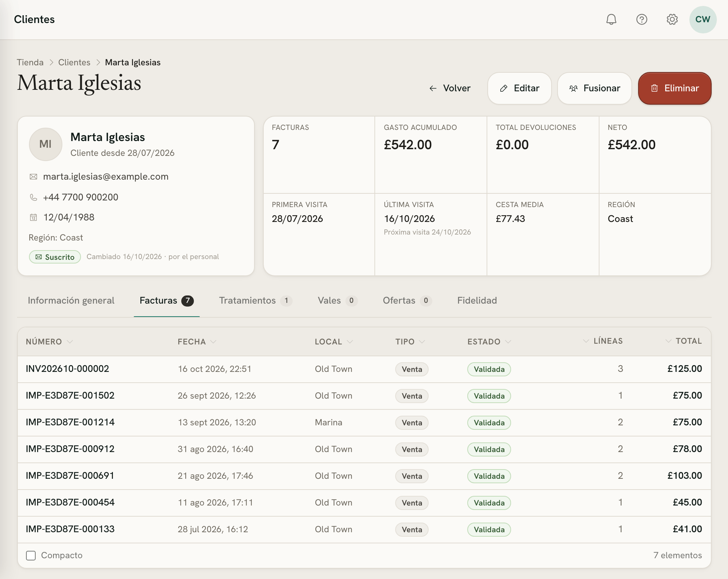Switch to the Fidelidad tab
Viewport: 728px width, 579px height.
(x=477, y=300)
